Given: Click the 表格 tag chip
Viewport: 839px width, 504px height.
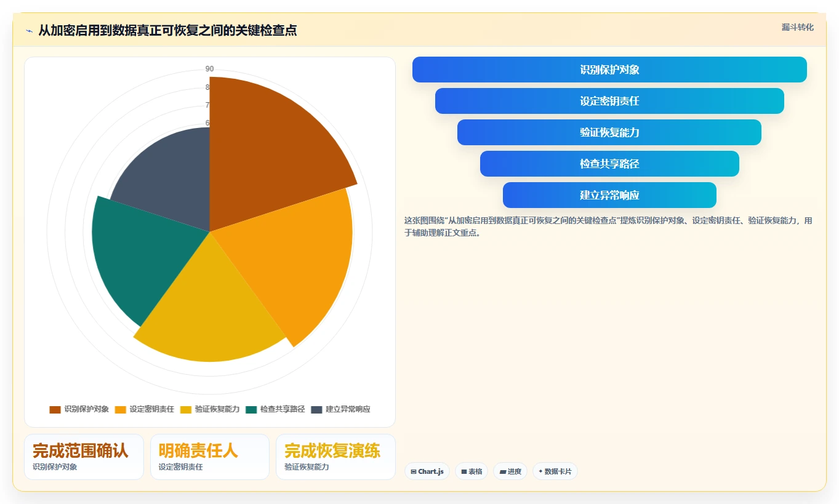Looking at the screenshot, I should click(472, 471).
